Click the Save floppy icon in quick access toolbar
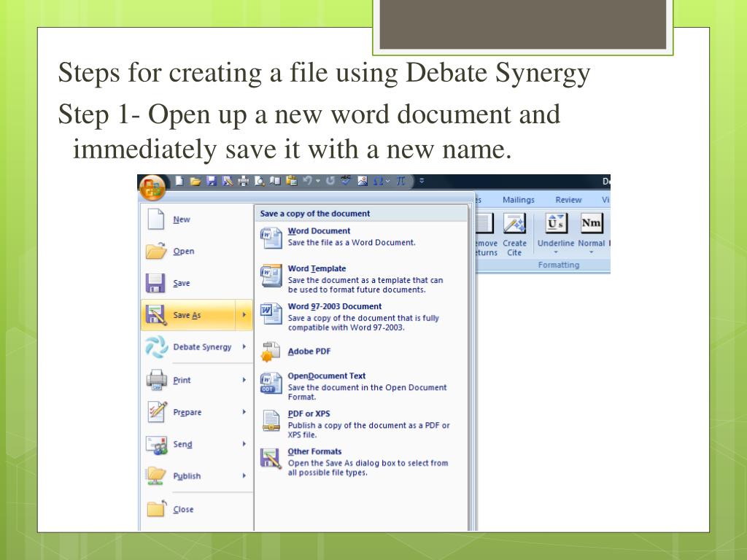Image resolution: width=747 pixels, height=560 pixels. [x=212, y=181]
